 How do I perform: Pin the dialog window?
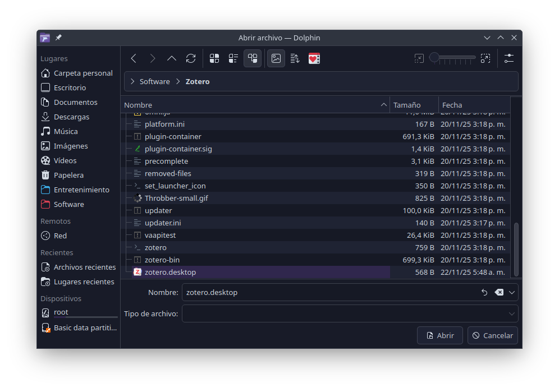(58, 38)
